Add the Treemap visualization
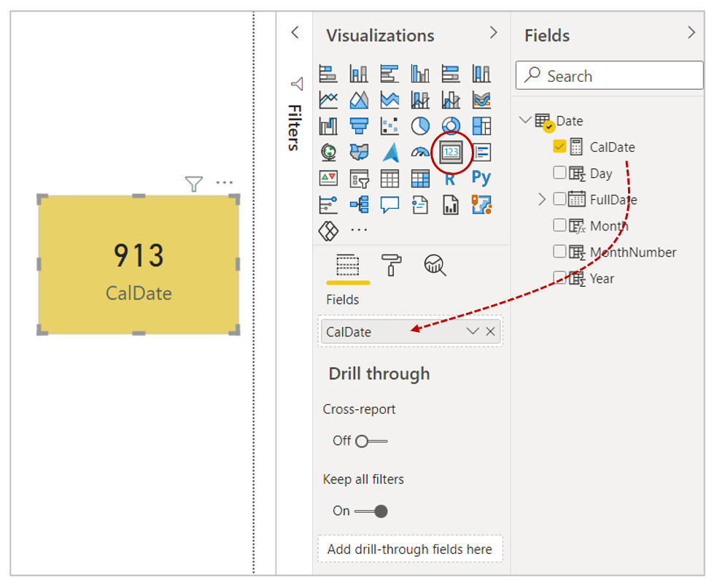 (481, 125)
